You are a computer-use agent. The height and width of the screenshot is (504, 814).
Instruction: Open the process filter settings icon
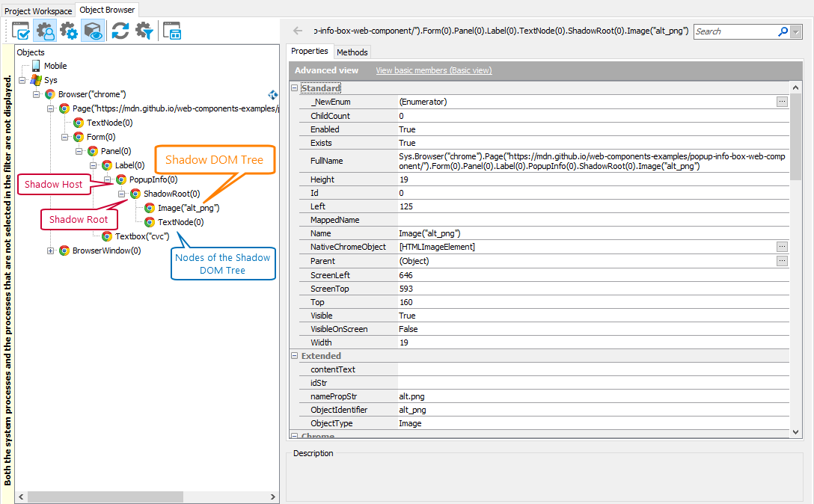coord(144,31)
